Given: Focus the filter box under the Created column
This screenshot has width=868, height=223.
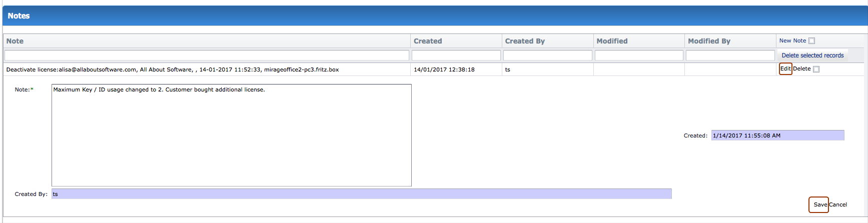Looking at the screenshot, I should tap(456, 55).
